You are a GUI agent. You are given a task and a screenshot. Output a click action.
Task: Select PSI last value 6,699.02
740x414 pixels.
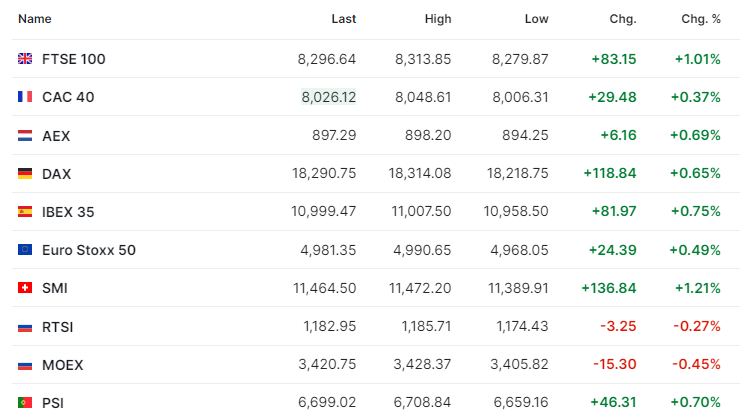coord(327,402)
